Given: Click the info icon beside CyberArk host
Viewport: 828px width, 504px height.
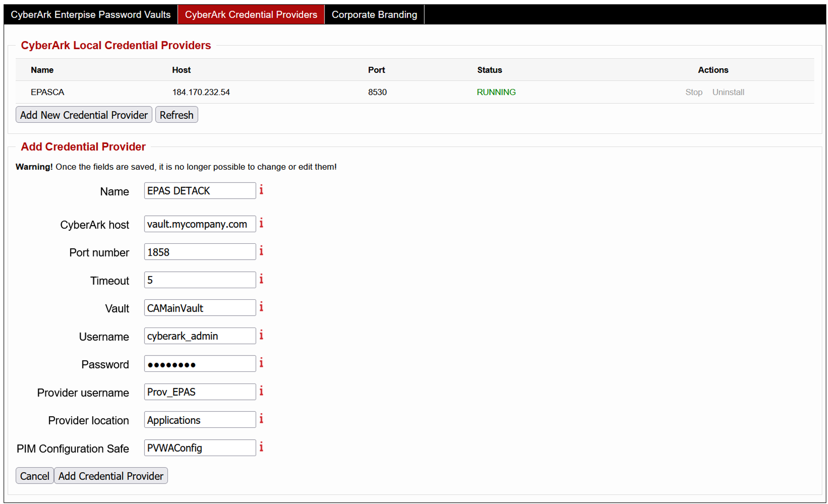Looking at the screenshot, I should 261,224.
